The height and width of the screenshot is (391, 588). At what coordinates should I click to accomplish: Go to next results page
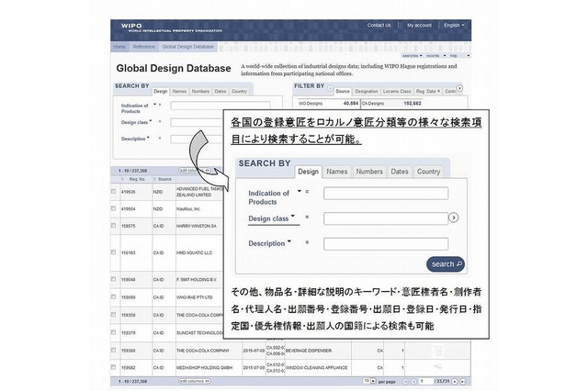click(455, 381)
